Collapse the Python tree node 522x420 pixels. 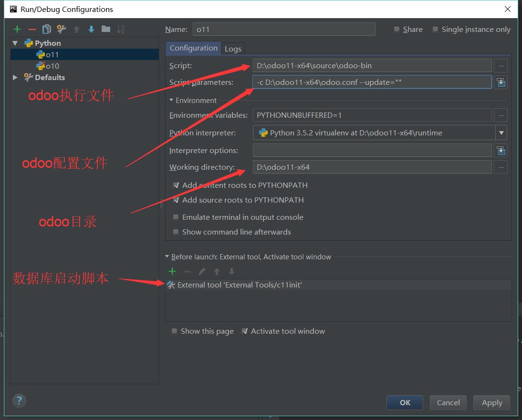tap(15, 43)
